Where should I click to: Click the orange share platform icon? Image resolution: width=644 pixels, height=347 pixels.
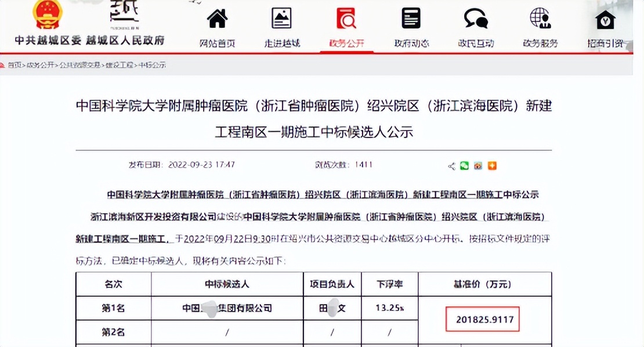tap(491, 166)
